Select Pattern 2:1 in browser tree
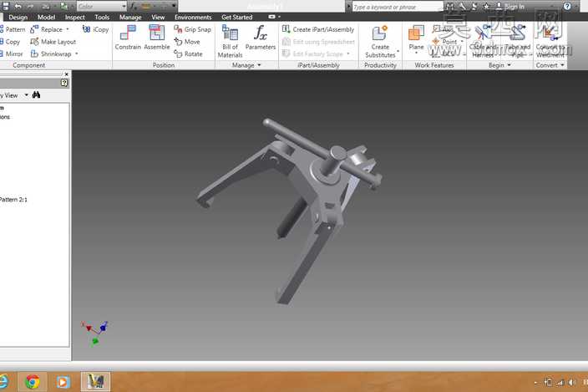Viewport: 588px width, 392px height. tap(13, 200)
